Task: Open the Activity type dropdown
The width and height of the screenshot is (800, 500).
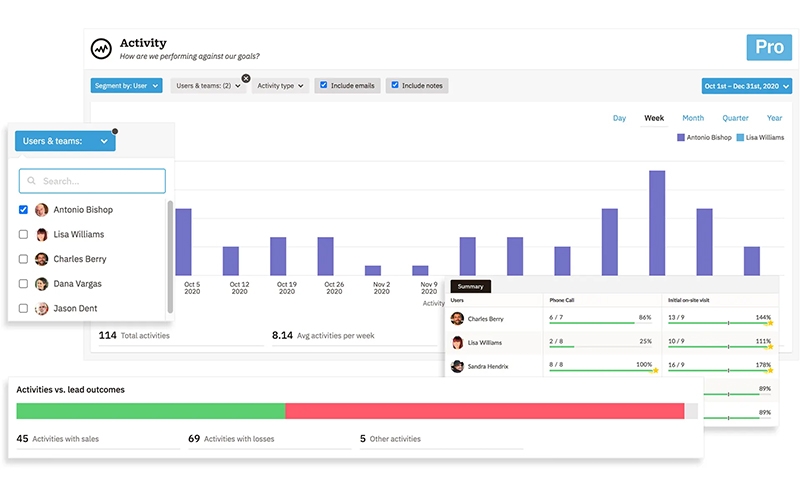Action: tap(280, 86)
